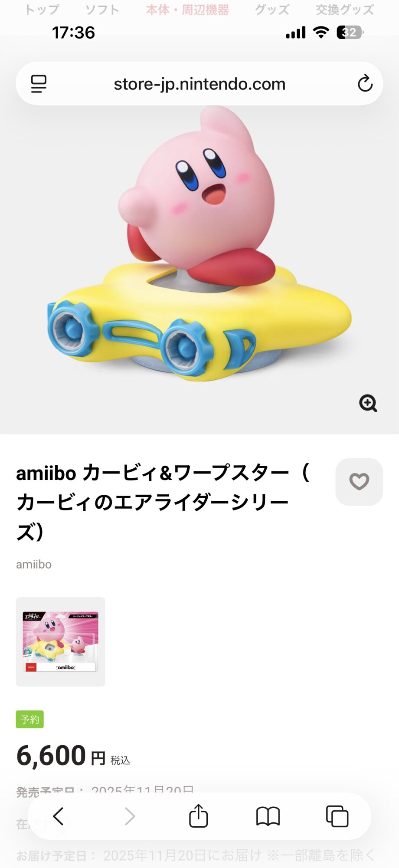Tap the browser forward arrow
Image resolution: width=399 pixels, height=868 pixels.
pos(130,816)
